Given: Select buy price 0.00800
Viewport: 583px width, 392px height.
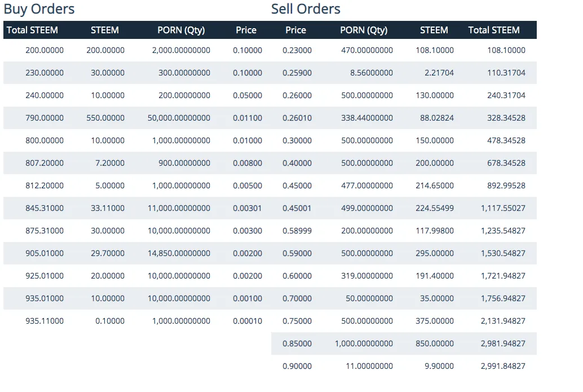Looking at the screenshot, I should 248,163.
